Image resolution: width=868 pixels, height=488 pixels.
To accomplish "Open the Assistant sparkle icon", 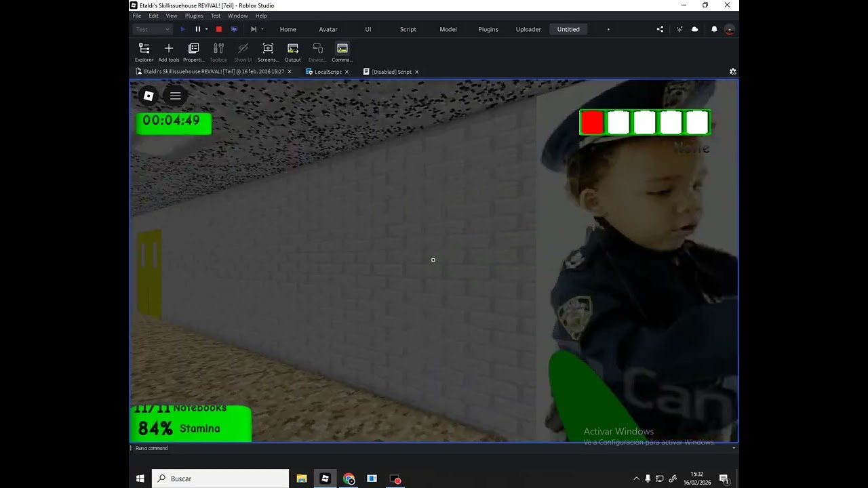I will pyautogui.click(x=679, y=29).
